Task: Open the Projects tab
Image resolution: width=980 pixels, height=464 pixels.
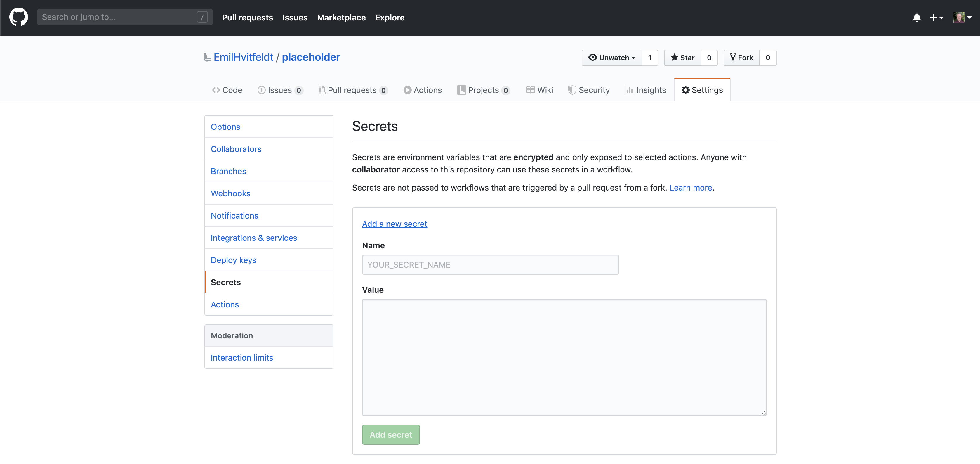Action: click(484, 90)
